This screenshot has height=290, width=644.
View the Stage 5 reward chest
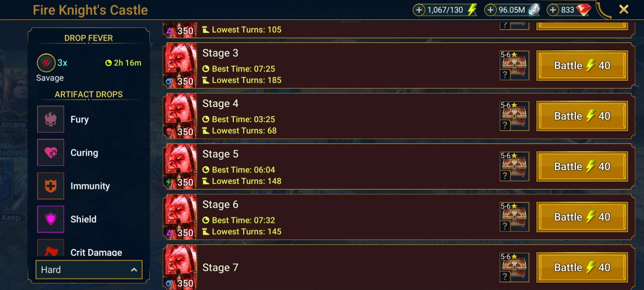tap(514, 166)
